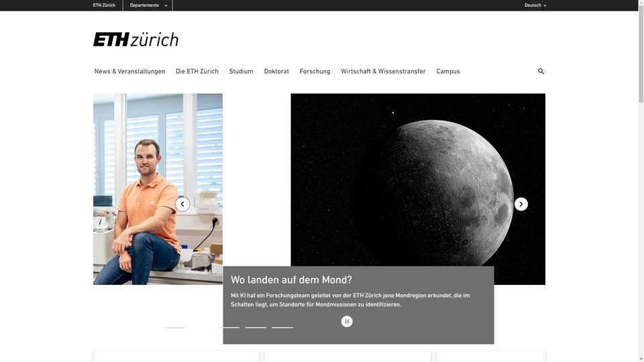Open the Deutsch language selector
644x362 pixels.
(535, 5)
